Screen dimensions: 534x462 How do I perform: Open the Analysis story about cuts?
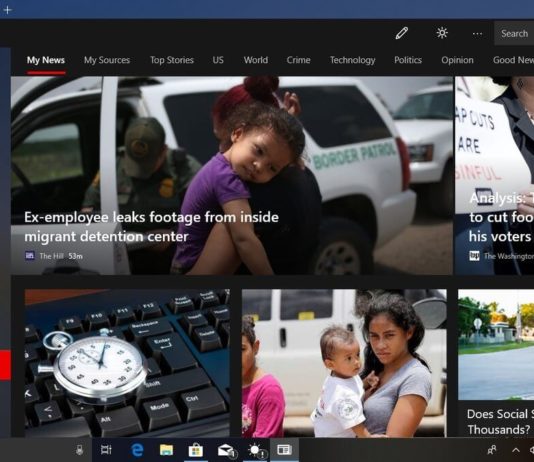point(501,217)
